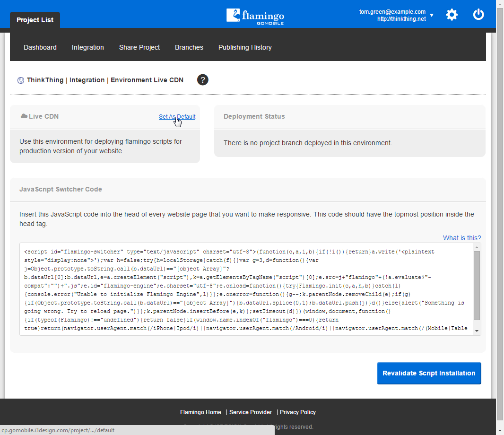The width and height of the screenshot is (504, 435).
Task: Click the Deployment Status heading
Action: [254, 116]
